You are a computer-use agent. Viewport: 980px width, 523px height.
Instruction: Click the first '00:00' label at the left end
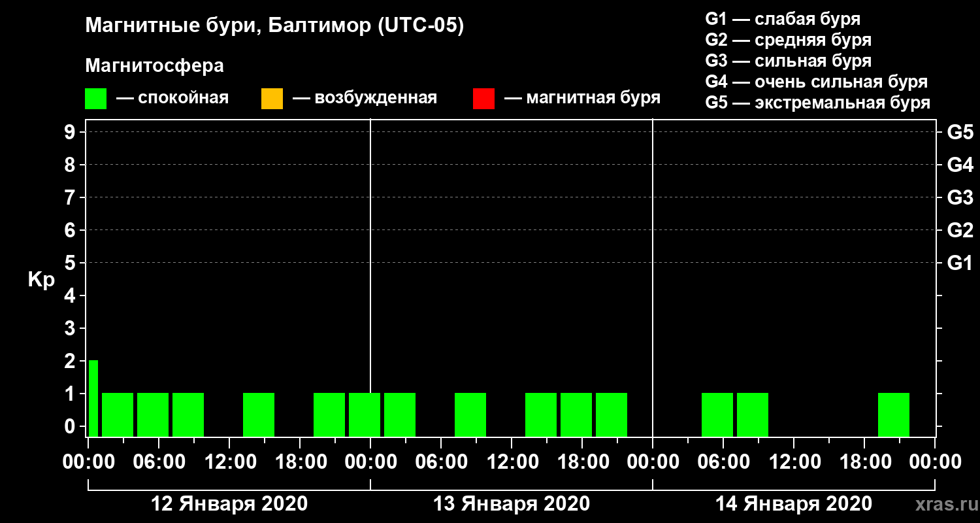click(88, 462)
